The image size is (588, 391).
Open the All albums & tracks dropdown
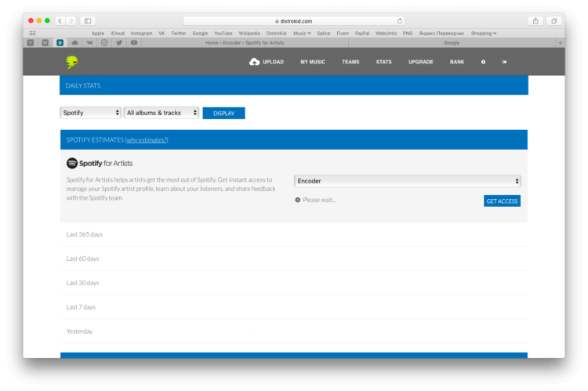[162, 113]
